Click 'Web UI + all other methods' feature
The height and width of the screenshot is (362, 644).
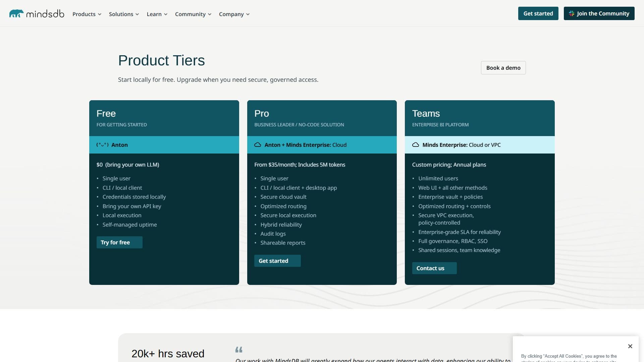coord(453,188)
